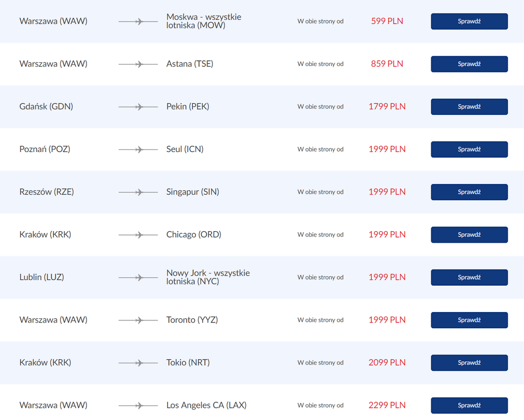Screen dimensions: 524x420
Task: Click the airplane icon on the Astana row
Action: point(139,64)
